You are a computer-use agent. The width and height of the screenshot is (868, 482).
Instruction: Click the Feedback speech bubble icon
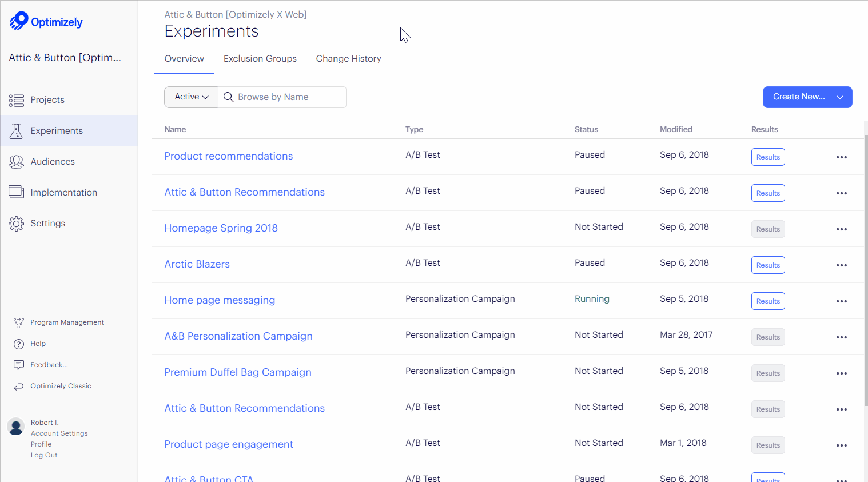pyautogui.click(x=19, y=365)
